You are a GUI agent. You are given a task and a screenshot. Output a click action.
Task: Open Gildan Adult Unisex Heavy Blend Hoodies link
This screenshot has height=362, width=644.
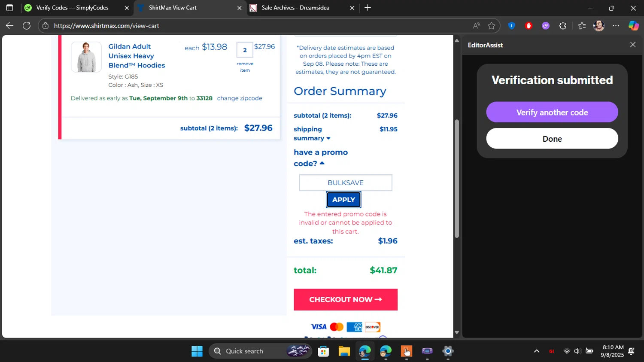click(137, 56)
